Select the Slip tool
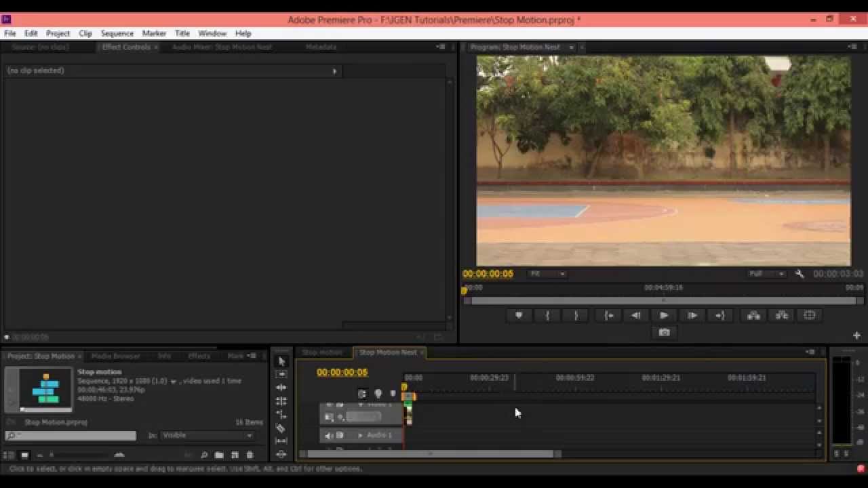The image size is (868, 488). 281,441
